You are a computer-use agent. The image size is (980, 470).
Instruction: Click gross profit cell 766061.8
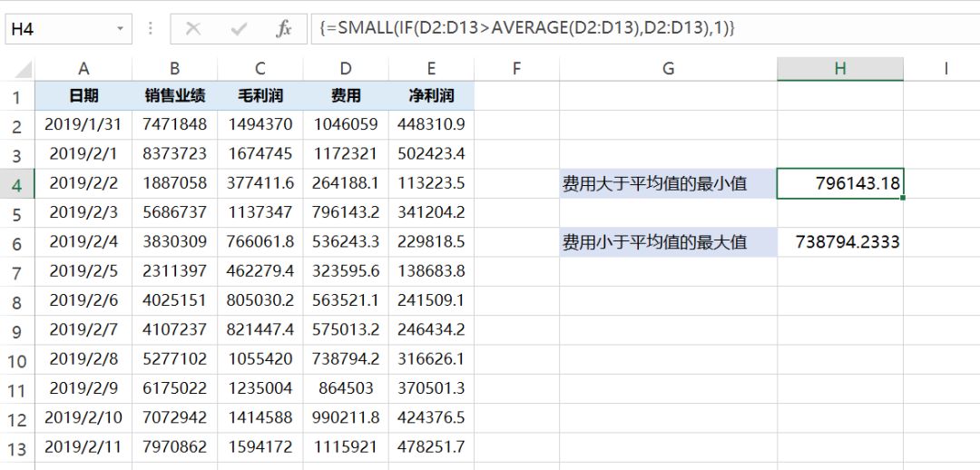click(260, 242)
